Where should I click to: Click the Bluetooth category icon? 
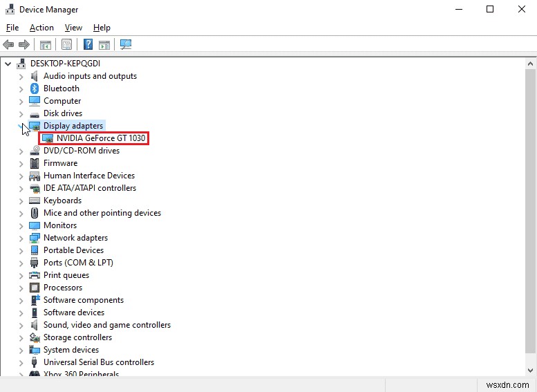pos(35,88)
